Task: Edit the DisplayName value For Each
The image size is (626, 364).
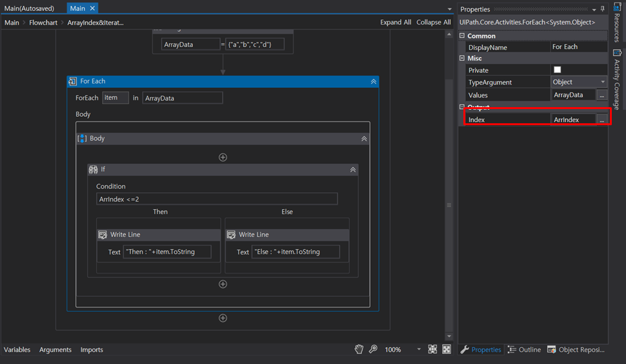Action: (578, 46)
